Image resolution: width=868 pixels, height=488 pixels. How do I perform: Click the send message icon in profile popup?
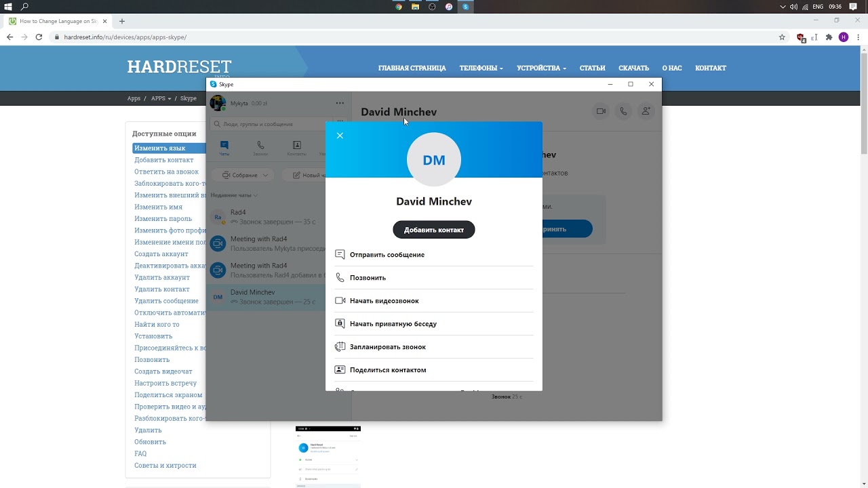point(340,255)
